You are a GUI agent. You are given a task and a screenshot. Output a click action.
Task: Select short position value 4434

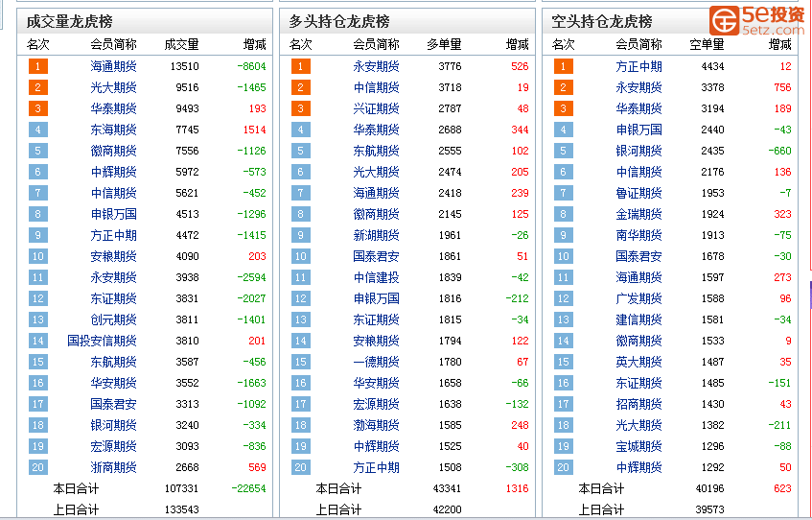click(712, 66)
